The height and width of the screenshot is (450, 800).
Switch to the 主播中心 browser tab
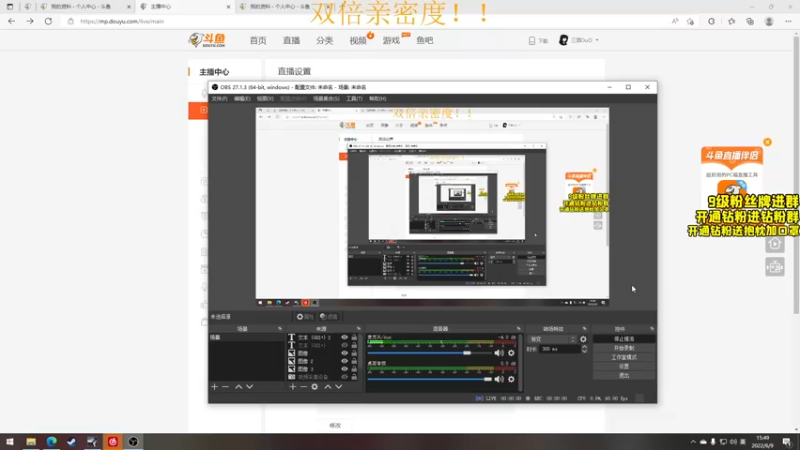point(184,7)
